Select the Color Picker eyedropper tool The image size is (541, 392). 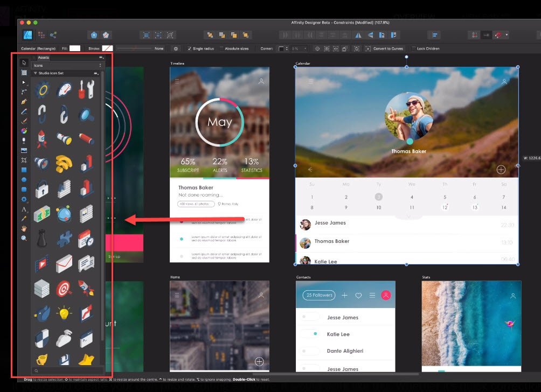point(24,219)
